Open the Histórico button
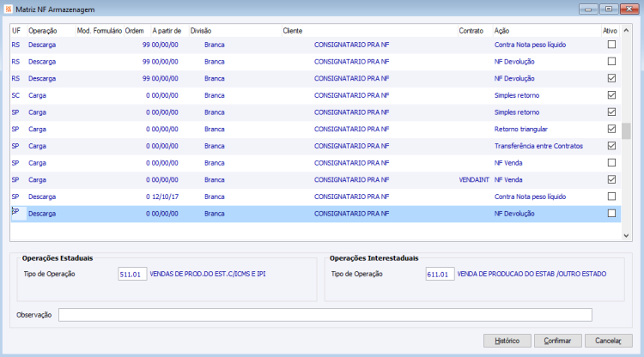This screenshot has width=644, height=357. coord(507,341)
